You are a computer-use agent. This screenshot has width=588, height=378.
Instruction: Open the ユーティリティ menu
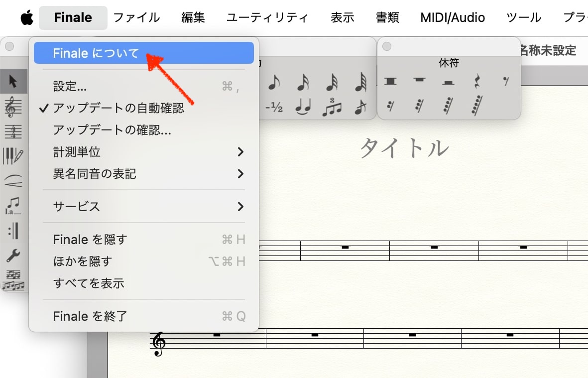pyautogui.click(x=267, y=17)
